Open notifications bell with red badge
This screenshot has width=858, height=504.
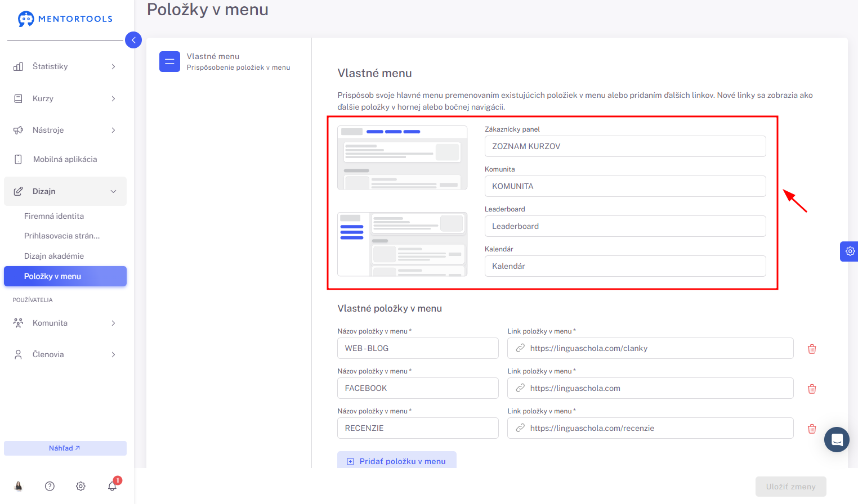113,485
